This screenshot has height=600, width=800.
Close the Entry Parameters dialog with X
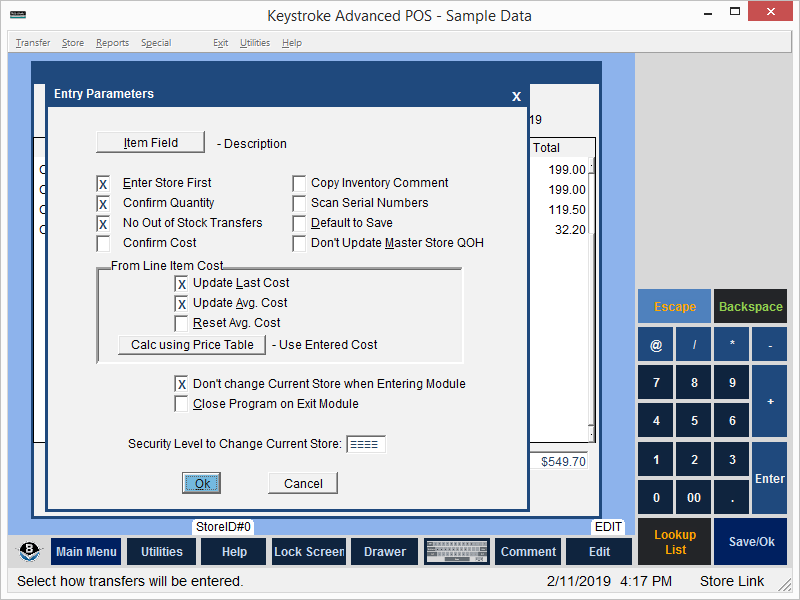click(516, 96)
